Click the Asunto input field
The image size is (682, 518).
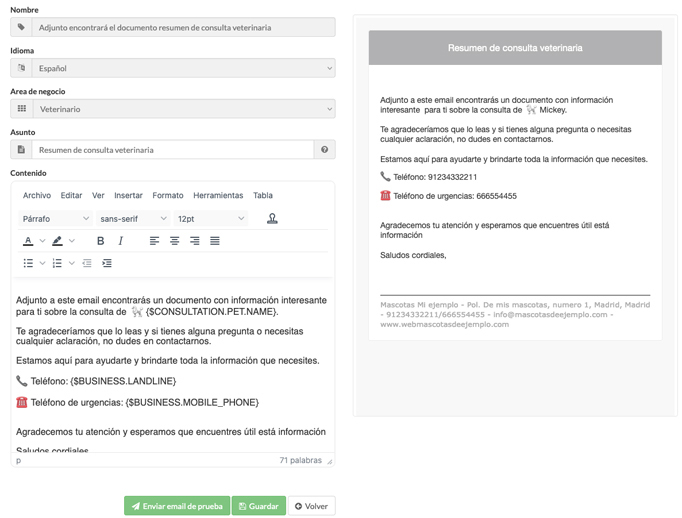[x=173, y=150]
